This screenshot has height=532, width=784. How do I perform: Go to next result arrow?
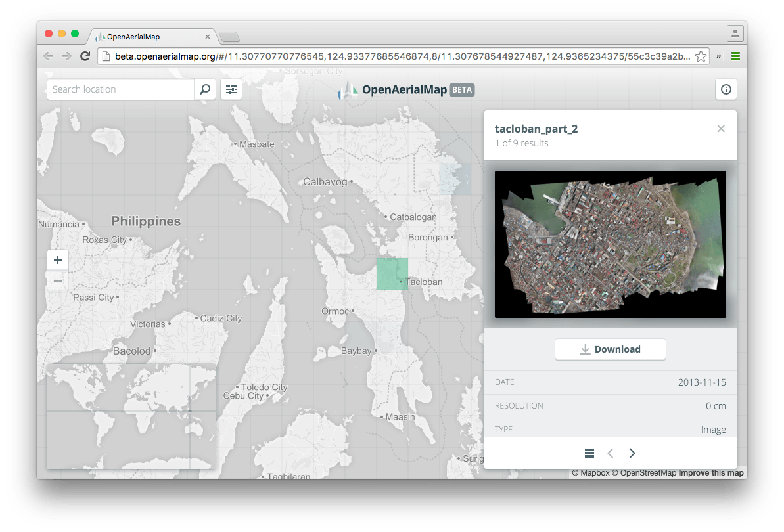click(632, 453)
